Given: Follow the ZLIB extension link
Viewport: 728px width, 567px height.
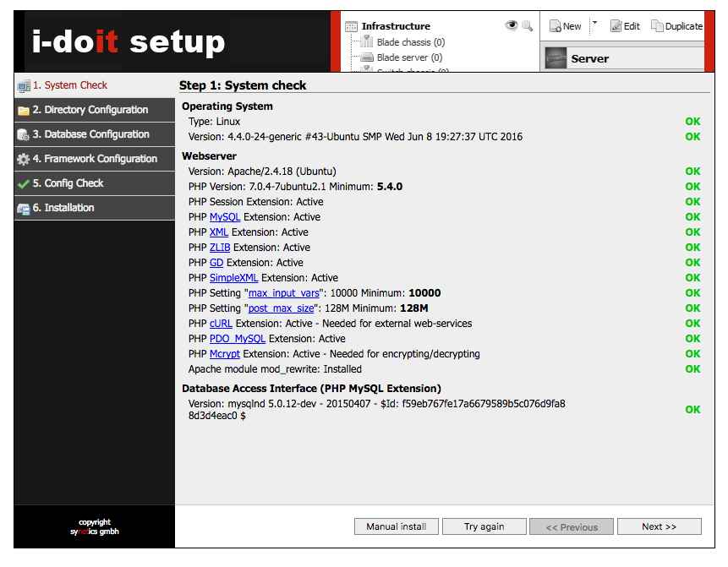Looking at the screenshot, I should (220, 248).
